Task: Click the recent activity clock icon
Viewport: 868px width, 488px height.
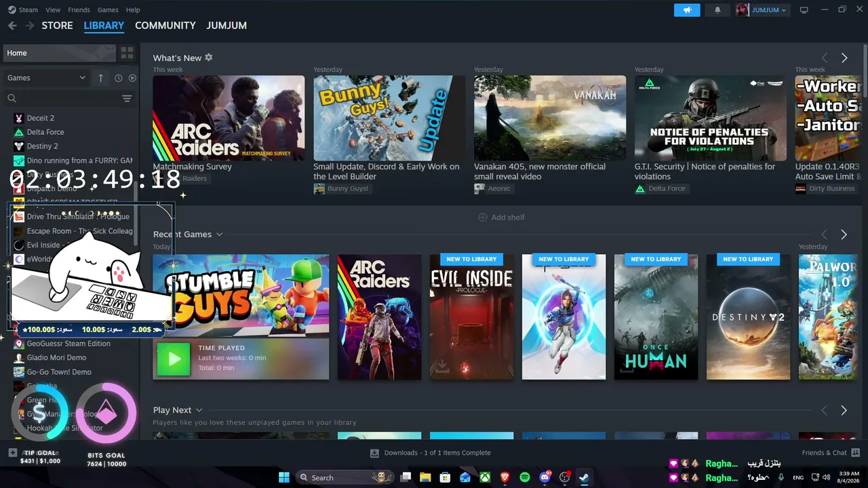Action: pos(118,78)
